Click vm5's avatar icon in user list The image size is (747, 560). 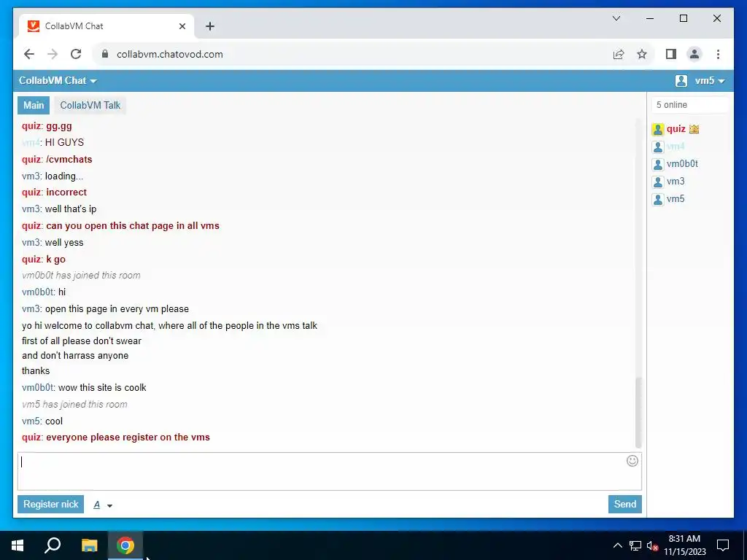coord(658,199)
